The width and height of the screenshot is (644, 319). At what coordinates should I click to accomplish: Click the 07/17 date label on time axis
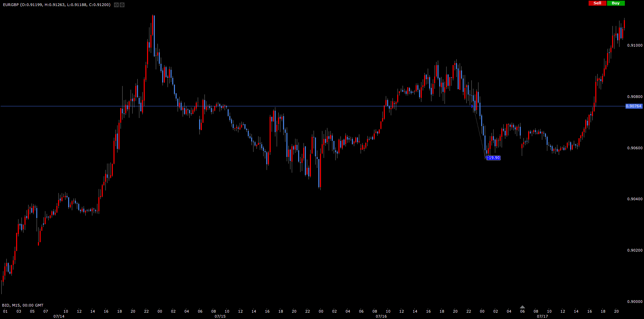pyautogui.click(x=542, y=316)
